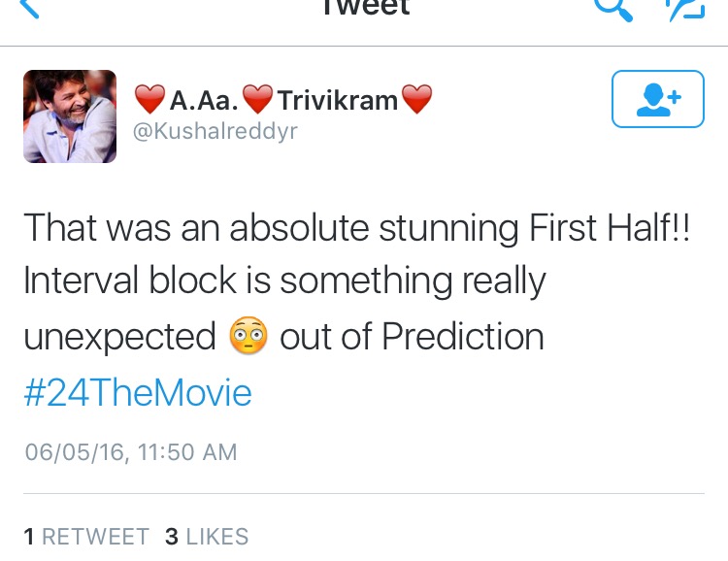Screen dimensions: 728x561
Task: Click the heart between A.Aa. and Trivikram
Action: [256, 99]
